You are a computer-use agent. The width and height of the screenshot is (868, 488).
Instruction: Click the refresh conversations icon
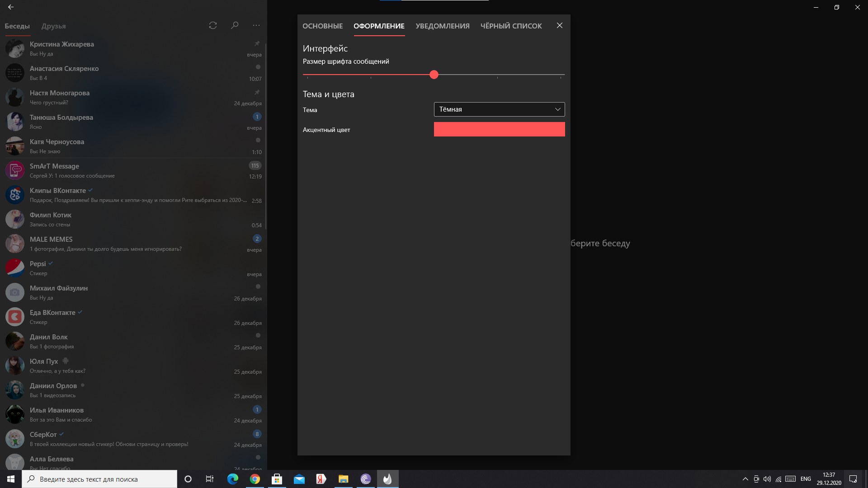tap(213, 25)
